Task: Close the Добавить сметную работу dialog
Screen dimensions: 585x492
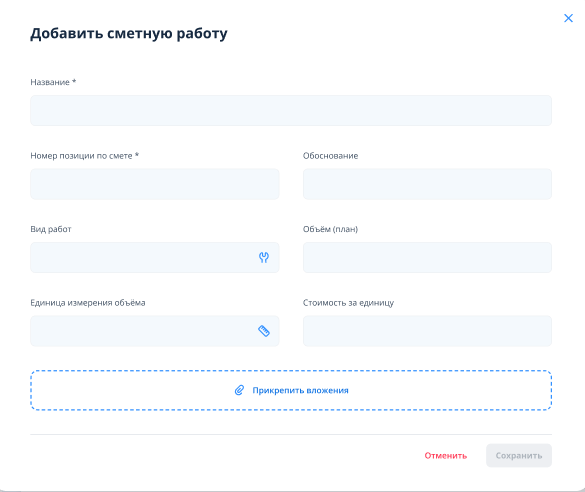Action: pos(568,18)
